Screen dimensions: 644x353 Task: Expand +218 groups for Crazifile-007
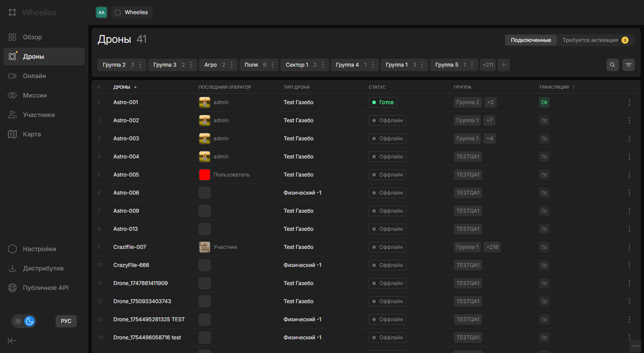492,247
